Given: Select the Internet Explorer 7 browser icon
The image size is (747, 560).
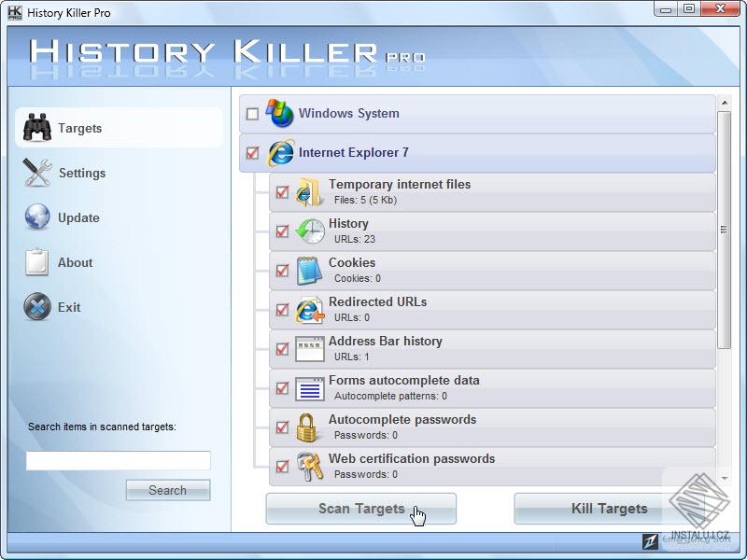Looking at the screenshot, I should pos(279,152).
